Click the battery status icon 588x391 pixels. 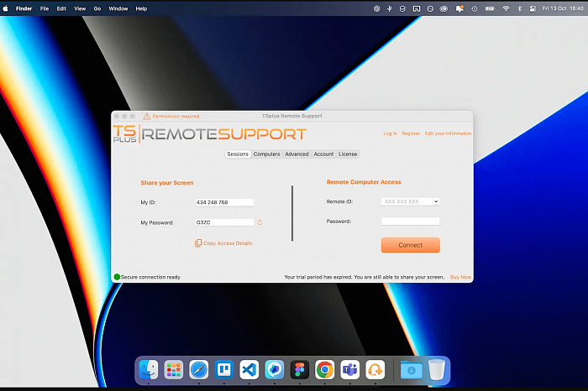[490, 8]
